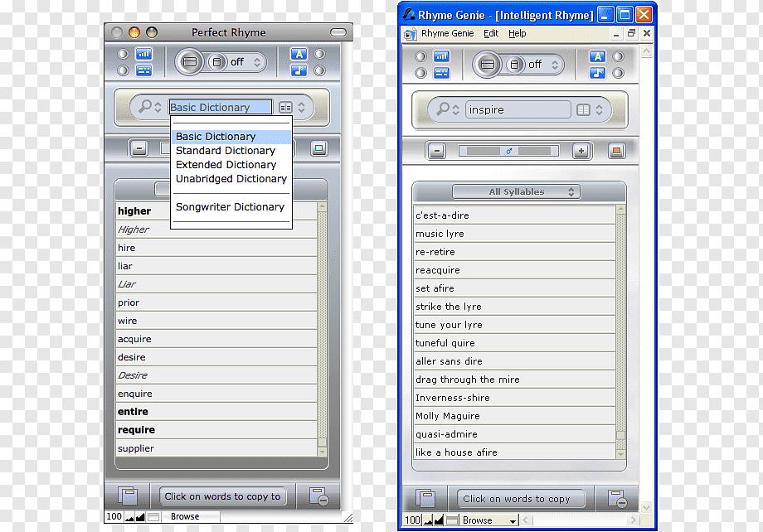
Task: Open search-type arrows beside magnifier in Rhyme Genie
Action: coord(455,110)
